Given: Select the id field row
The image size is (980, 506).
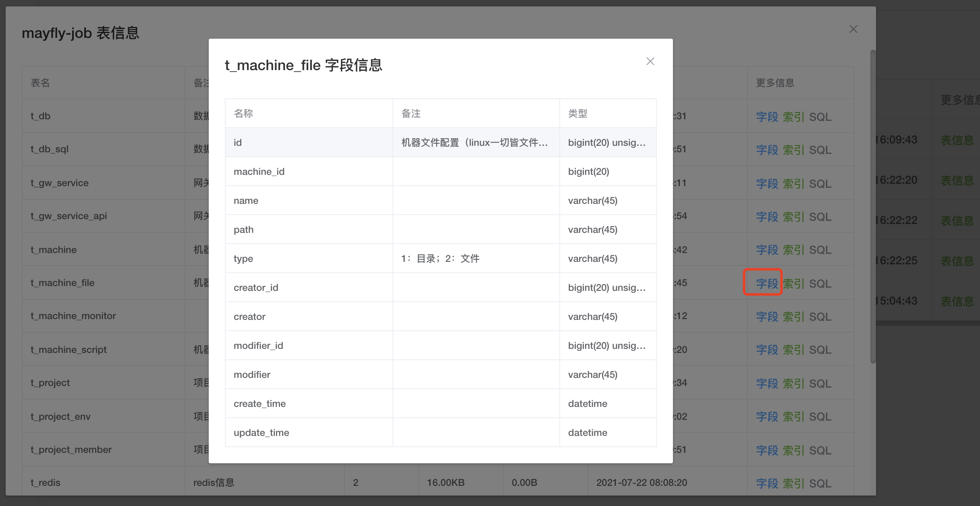Looking at the screenshot, I should click(441, 142).
